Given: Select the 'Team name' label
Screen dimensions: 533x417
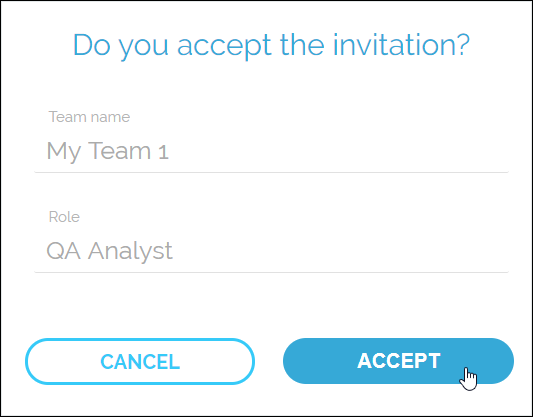Looking at the screenshot, I should tap(89, 117).
